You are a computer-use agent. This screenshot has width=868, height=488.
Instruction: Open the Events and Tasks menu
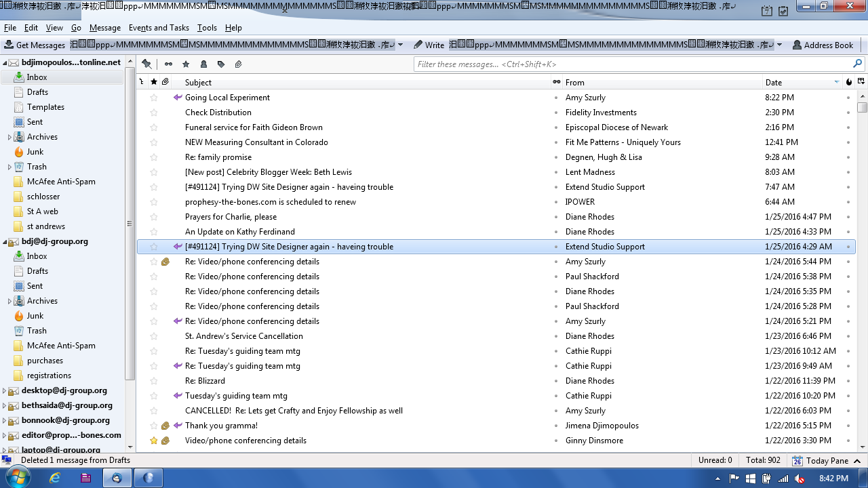[159, 28]
